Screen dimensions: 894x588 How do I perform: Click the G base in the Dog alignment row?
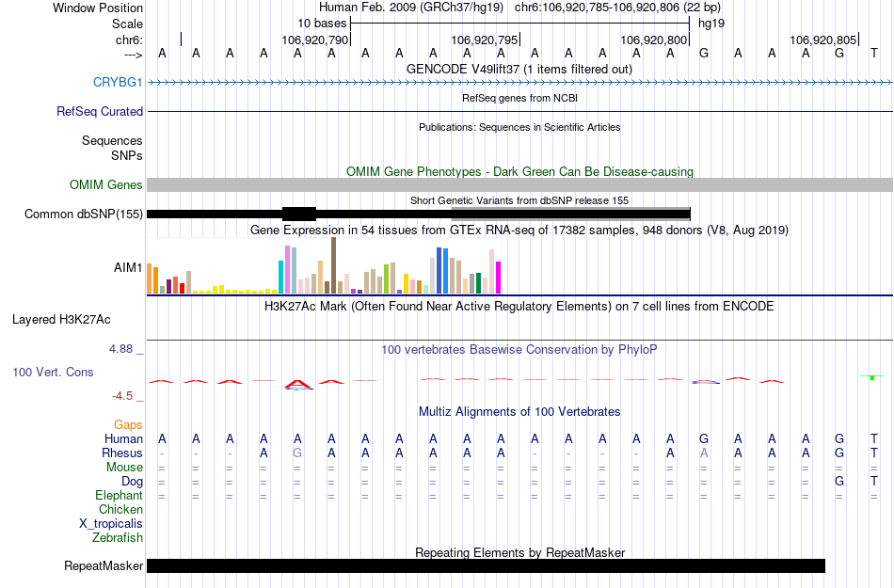(839, 481)
